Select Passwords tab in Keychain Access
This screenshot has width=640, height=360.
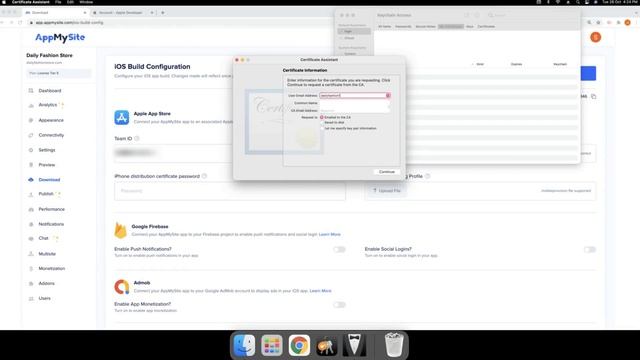403,27
